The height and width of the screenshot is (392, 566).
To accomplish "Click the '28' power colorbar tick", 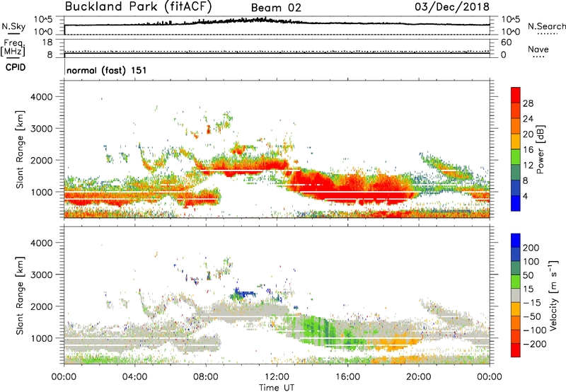I will (x=528, y=103).
